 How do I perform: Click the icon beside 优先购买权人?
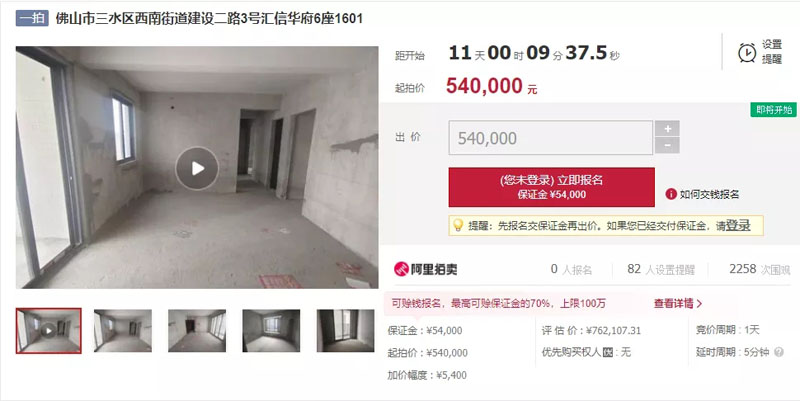(x=608, y=352)
